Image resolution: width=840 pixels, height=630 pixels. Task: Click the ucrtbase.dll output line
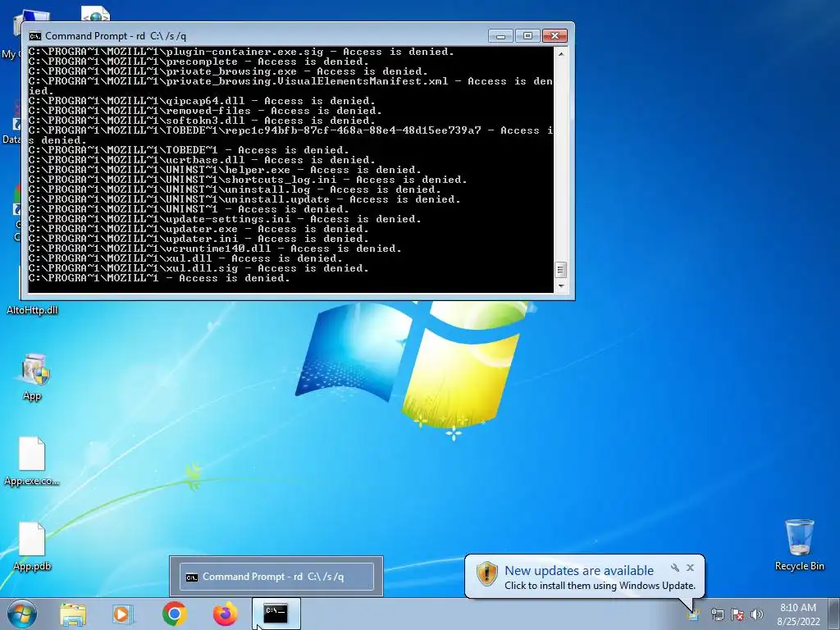(x=202, y=160)
